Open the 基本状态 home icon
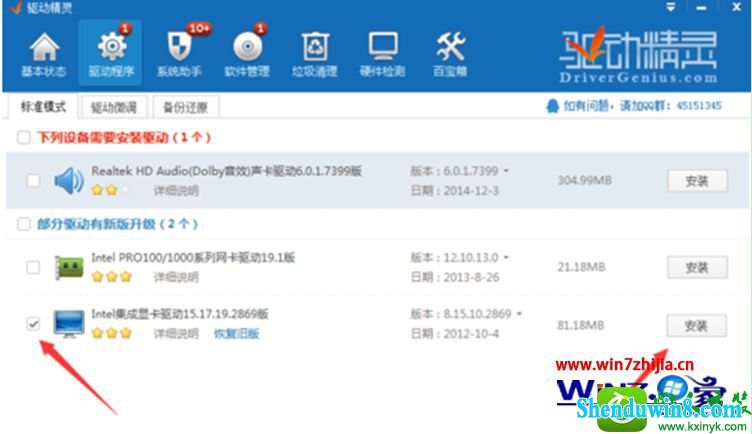The image size is (752, 434). 44,47
